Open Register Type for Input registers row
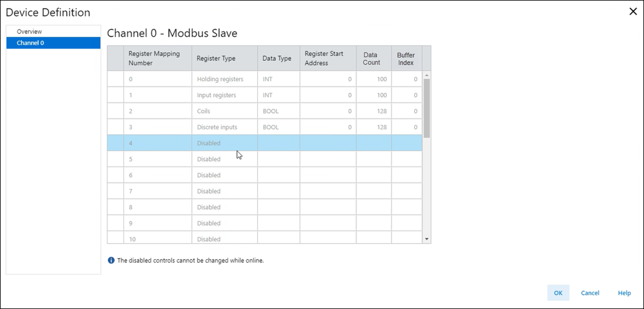The image size is (644, 309). tap(224, 95)
